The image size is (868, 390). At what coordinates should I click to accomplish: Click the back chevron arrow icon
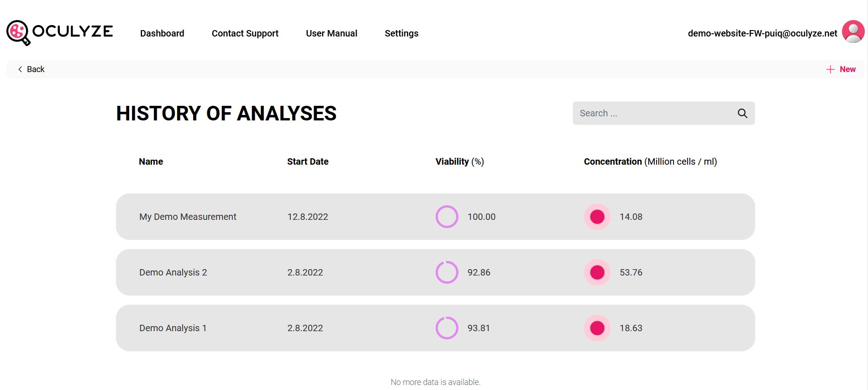pos(20,69)
